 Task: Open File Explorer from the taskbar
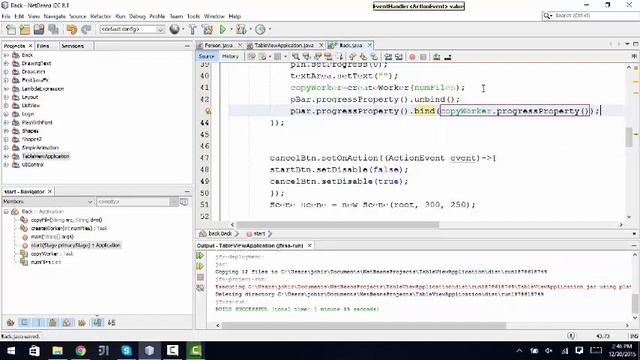[x=57, y=351]
